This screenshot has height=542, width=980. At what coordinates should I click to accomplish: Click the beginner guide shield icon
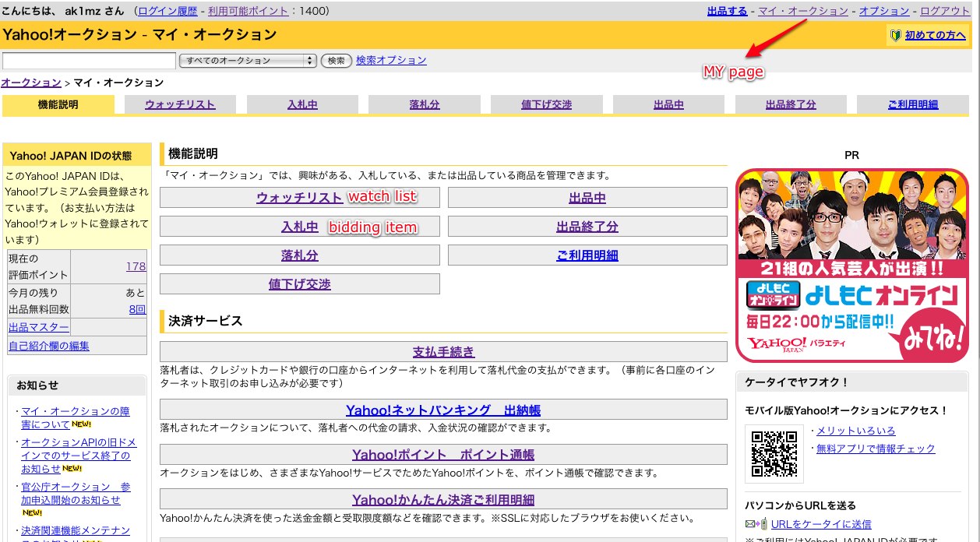coord(895,35)
